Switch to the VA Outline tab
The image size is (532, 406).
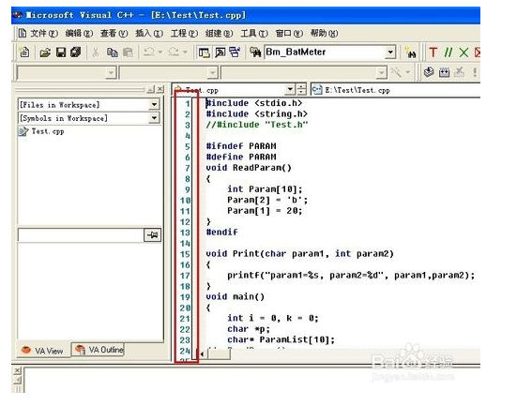(x=99, y=350)
